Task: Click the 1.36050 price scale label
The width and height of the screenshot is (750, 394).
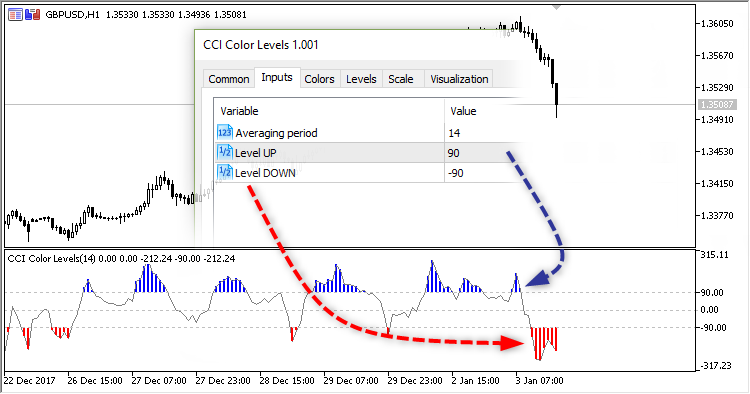Action: tap(717, 23)
